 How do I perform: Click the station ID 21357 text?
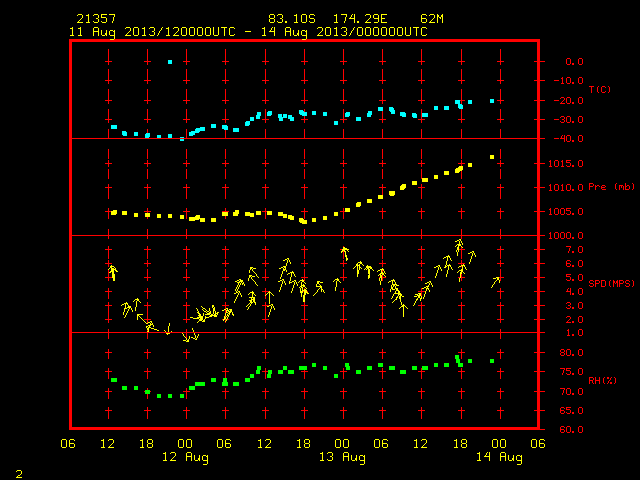point(96,19)
